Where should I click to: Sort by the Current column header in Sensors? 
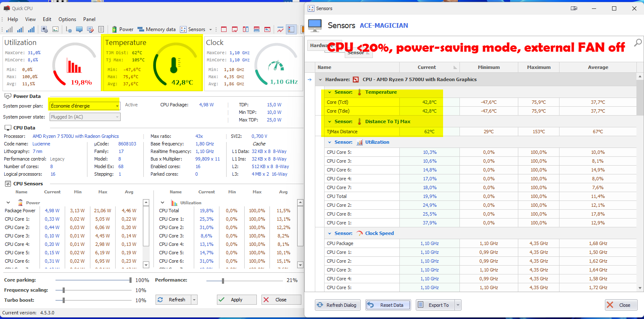[429, 67]
